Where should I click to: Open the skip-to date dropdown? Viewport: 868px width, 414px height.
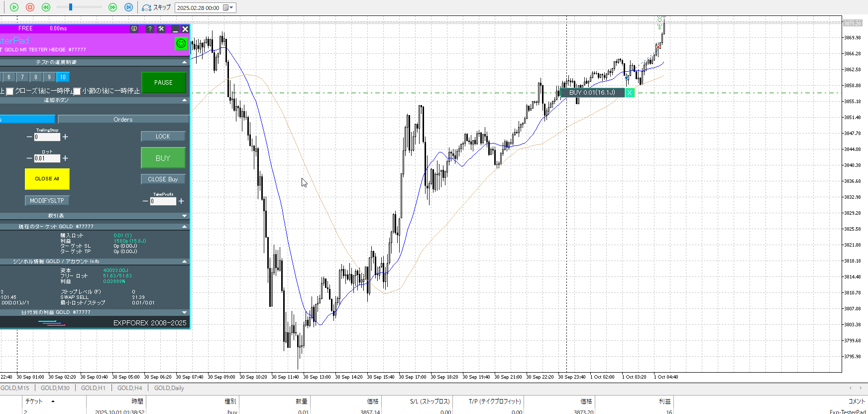tap(231, 7)
